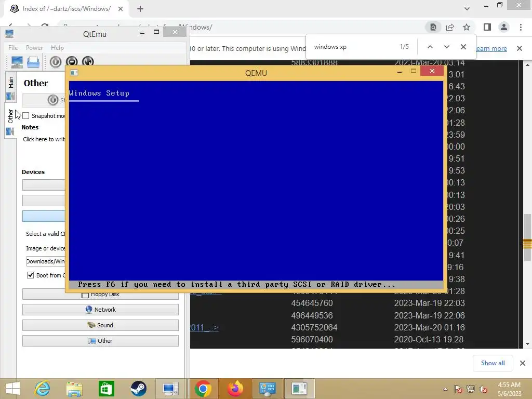
Task: Open File menu in QtEmu
Action: click(13, 48)
